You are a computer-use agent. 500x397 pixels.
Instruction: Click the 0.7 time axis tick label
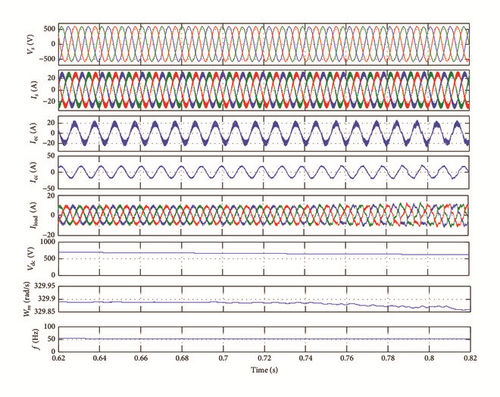[x=223, y=359]
